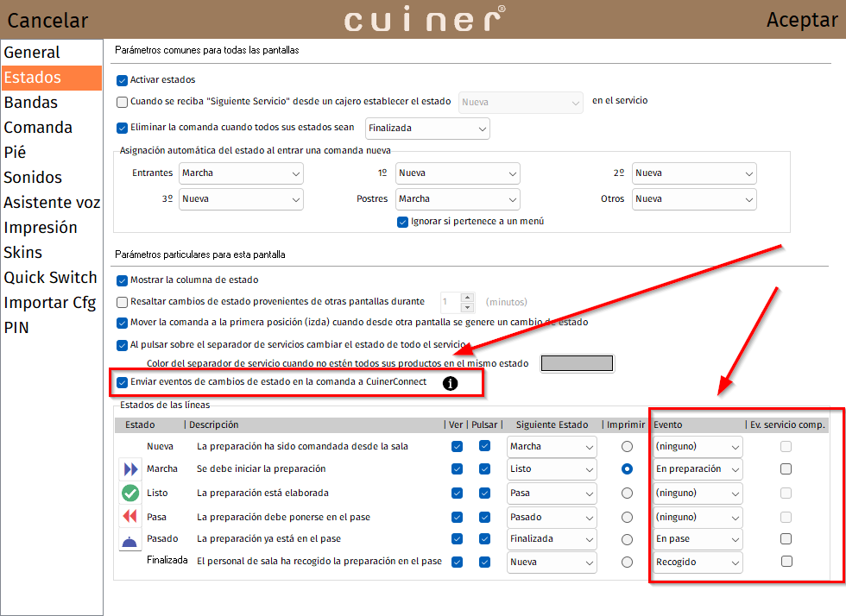This screenshot has width=846, height=616.
Task: Toggle the Activar estados checkbox
Action: click(122, 80)
